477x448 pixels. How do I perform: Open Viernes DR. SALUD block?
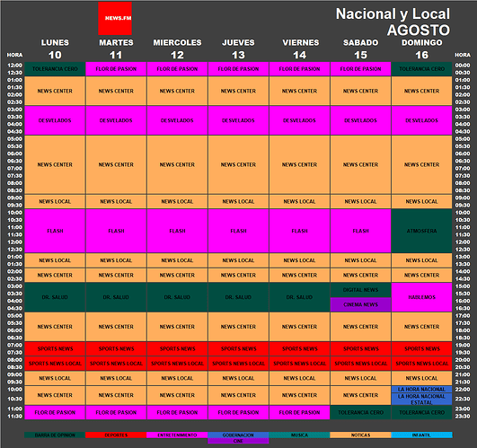(x=299, y=297)
